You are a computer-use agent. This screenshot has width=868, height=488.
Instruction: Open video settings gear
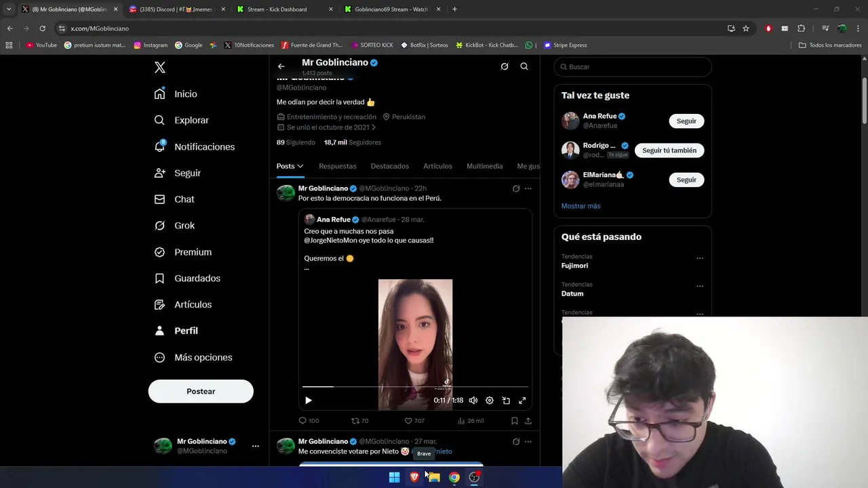tap(490, 401)
